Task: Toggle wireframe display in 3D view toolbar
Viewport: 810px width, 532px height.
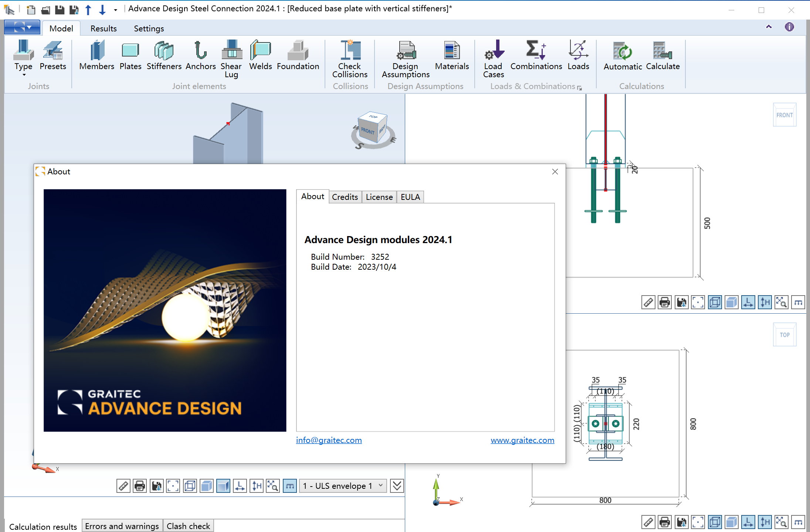Action: click(x=190, y=486)
